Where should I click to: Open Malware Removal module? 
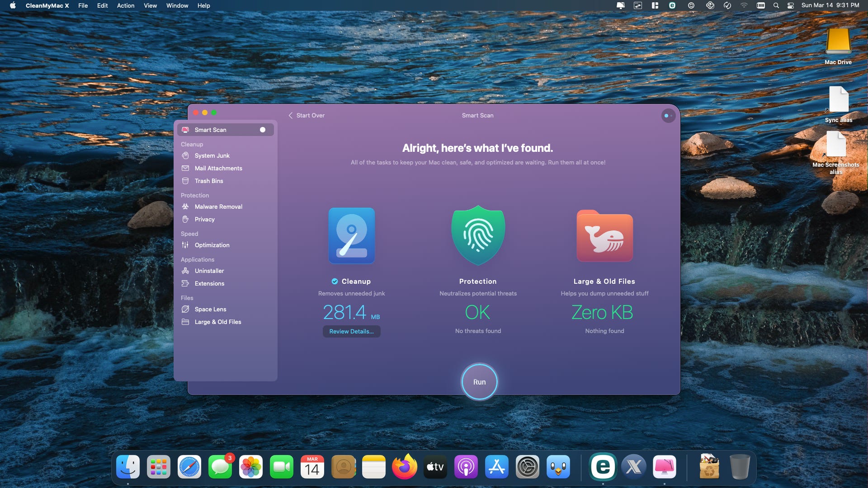[x=218, y=206]
